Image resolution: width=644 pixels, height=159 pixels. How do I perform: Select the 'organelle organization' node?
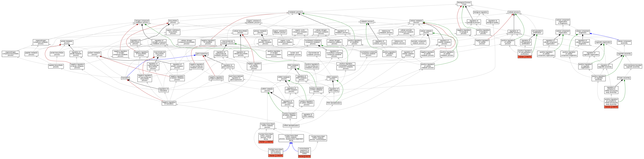603,42
